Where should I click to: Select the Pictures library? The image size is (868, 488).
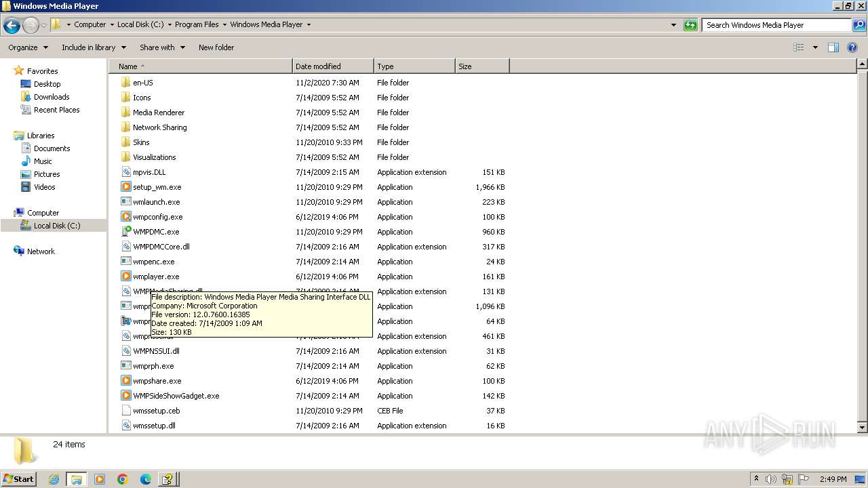pyautogui.click(x=47, y=174)
